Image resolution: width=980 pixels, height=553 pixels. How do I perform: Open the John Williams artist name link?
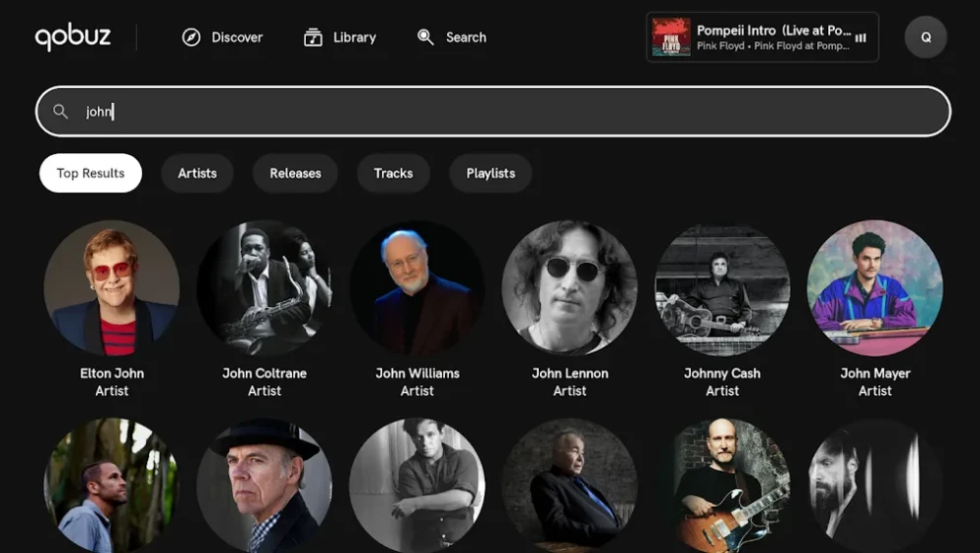point(417,374)
